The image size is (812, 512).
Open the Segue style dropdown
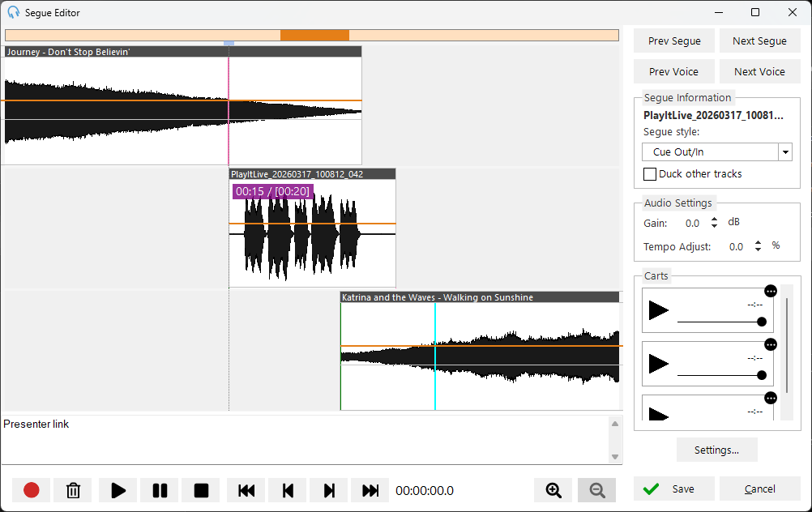785,152
